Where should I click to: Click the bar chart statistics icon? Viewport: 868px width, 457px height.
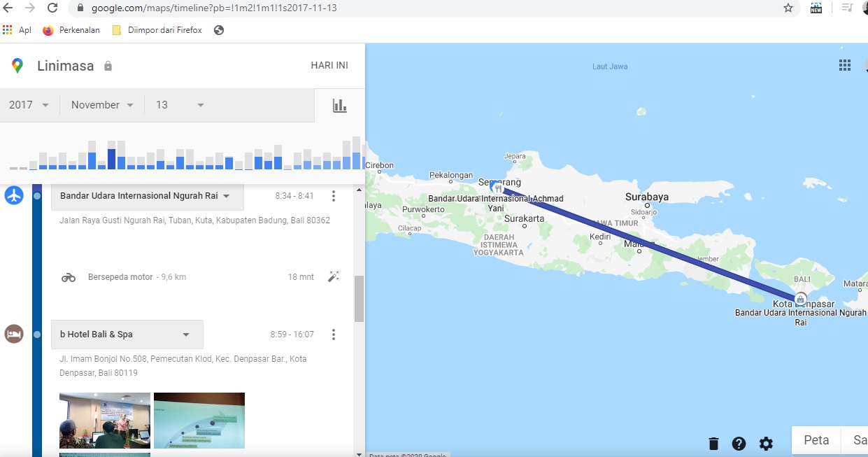[339, 105]
